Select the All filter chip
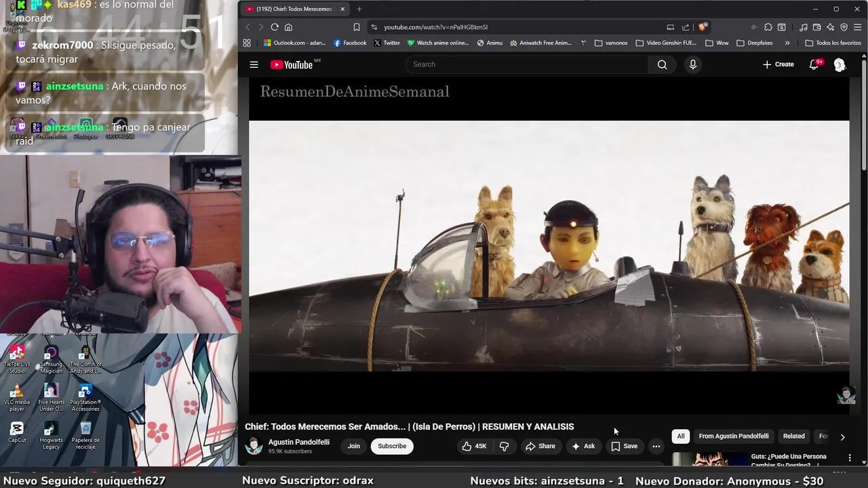Image resolution: width=868 pixels, height=488 pixels. [681, 436]
